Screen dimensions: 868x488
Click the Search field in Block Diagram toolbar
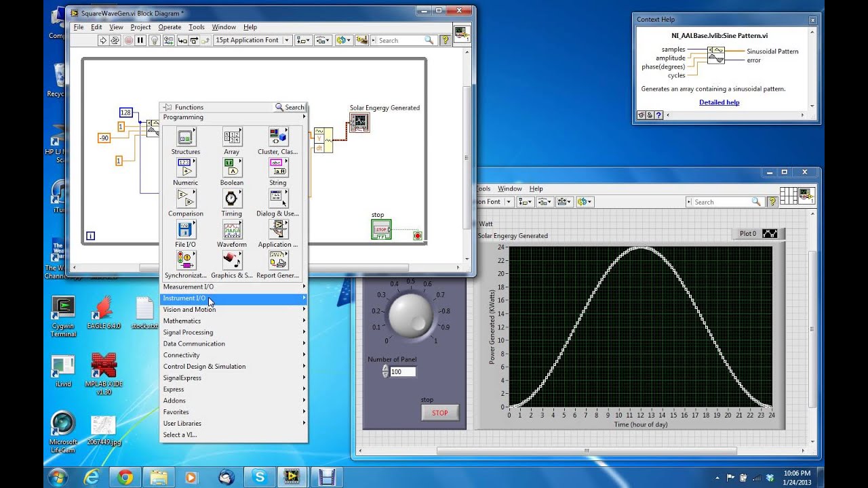pos(405,40)
